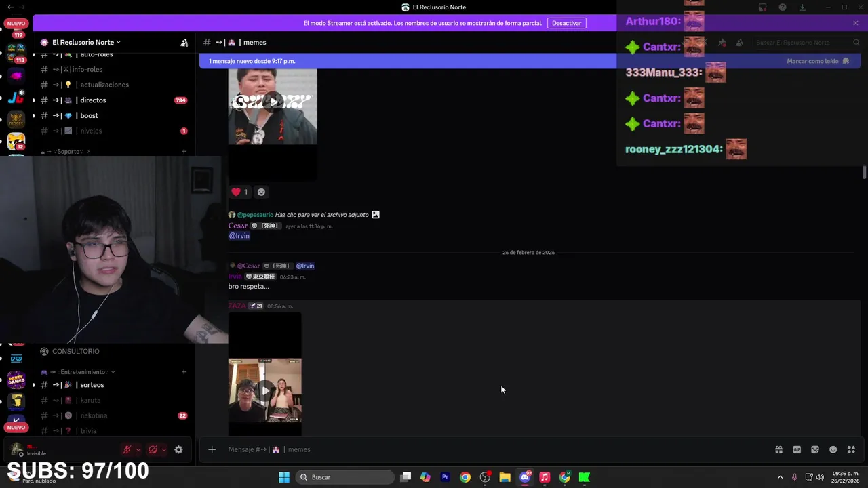Play the ZAZA video attachment
Screen dimensions: 868x488
(x=265, y=390)
